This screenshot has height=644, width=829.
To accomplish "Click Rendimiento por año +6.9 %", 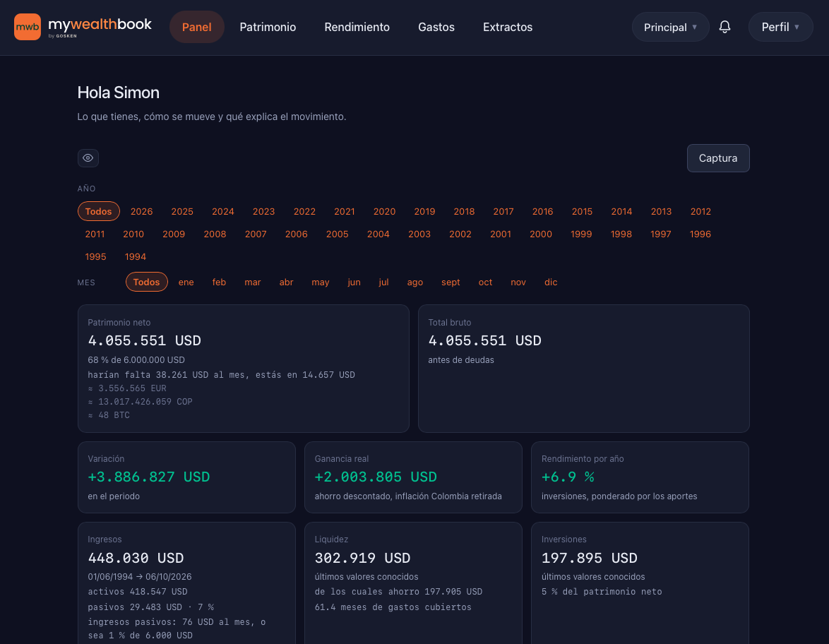I will (x=568, y=477).
